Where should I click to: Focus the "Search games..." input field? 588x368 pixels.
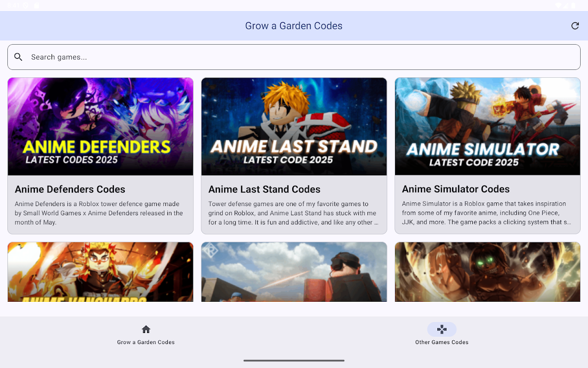[294, 57]
